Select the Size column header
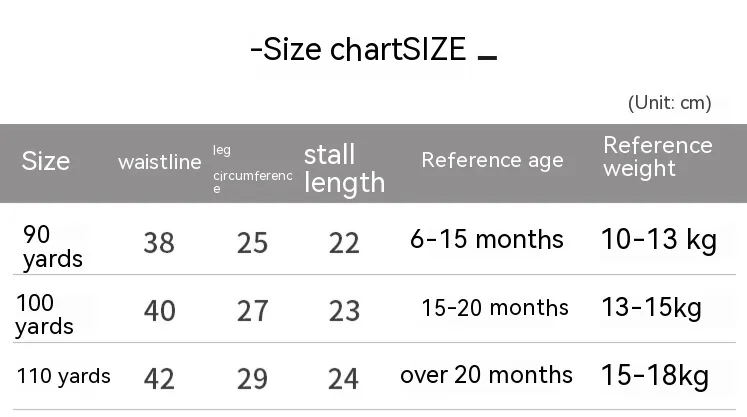 [x=46, y=161]
